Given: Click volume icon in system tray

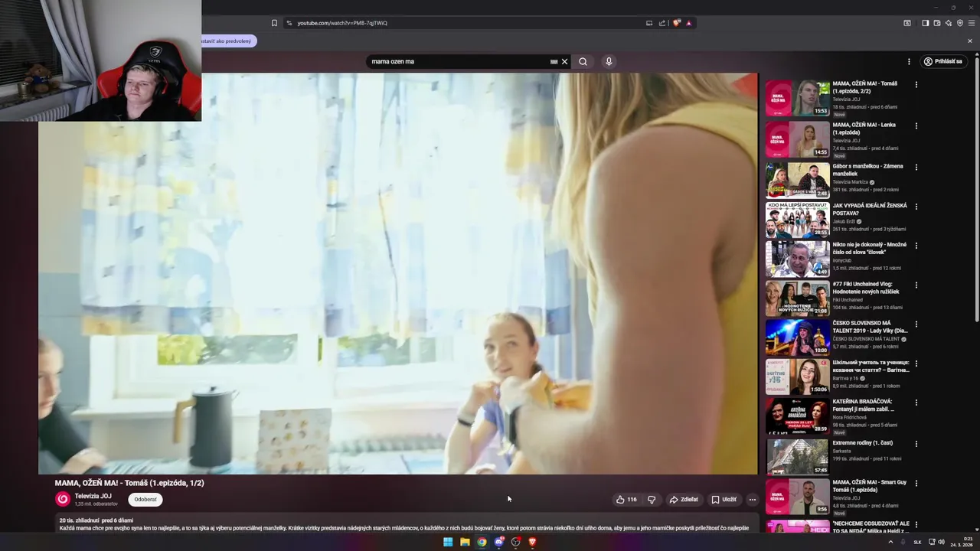Looking at the screenshot, I should coord(941,542).
